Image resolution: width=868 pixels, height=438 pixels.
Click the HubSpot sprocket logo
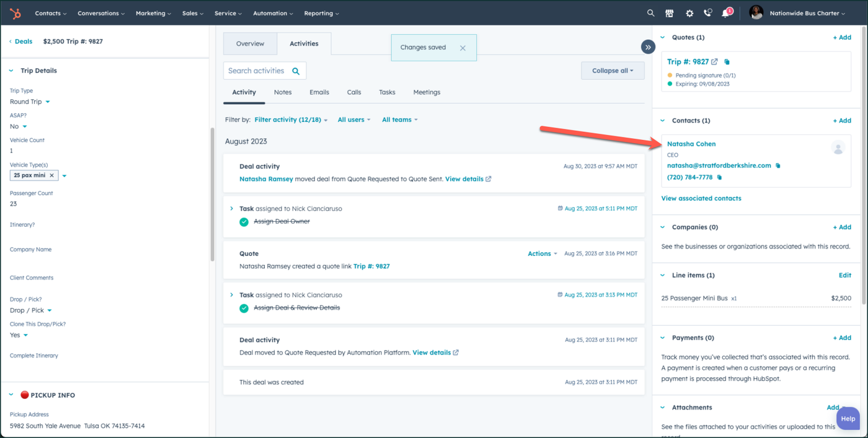15,13
